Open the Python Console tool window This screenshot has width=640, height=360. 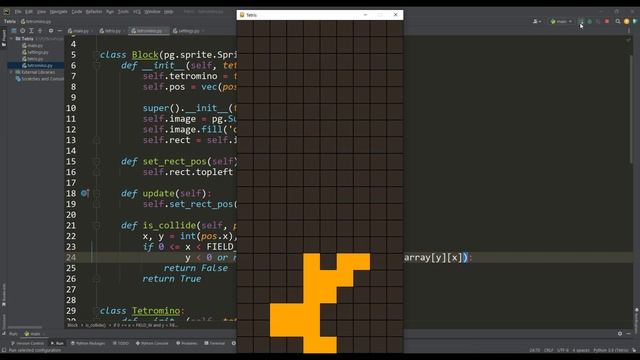coord(152,343)
